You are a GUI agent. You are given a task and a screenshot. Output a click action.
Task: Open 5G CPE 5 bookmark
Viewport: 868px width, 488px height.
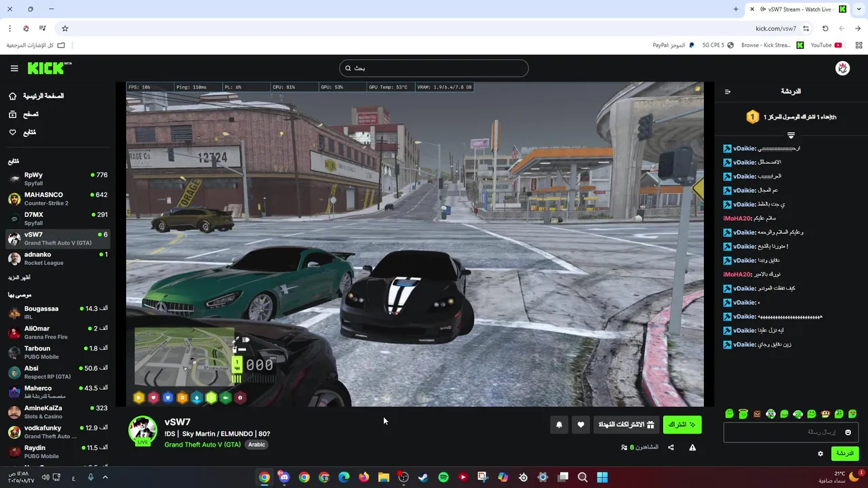click(x=718, y=45)
